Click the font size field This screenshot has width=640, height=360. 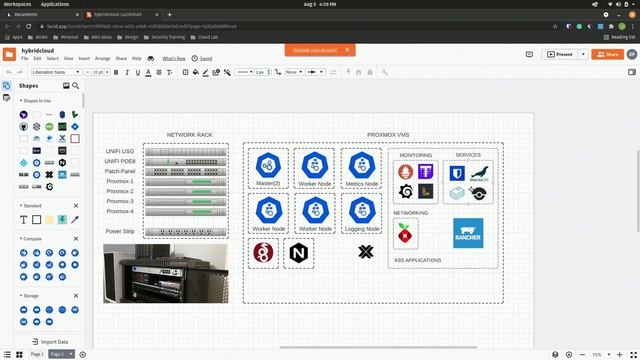tap(98, 72)
